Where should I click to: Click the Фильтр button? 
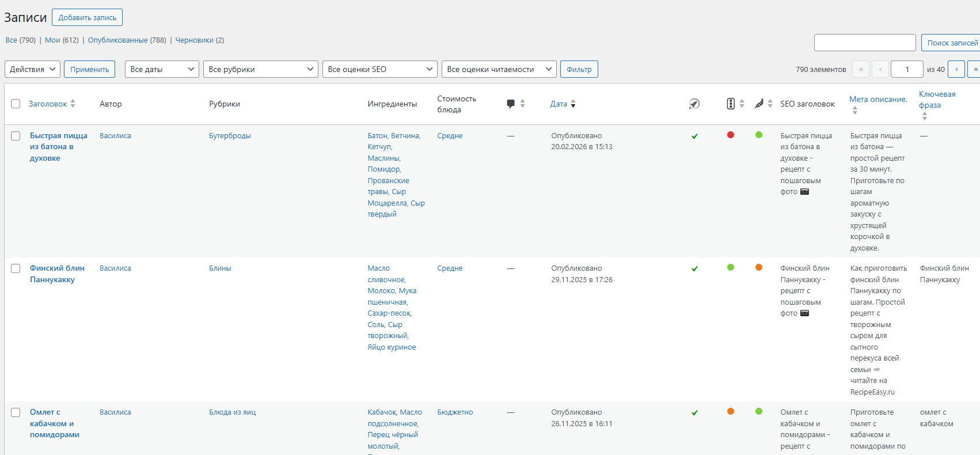tap(579, 69)
